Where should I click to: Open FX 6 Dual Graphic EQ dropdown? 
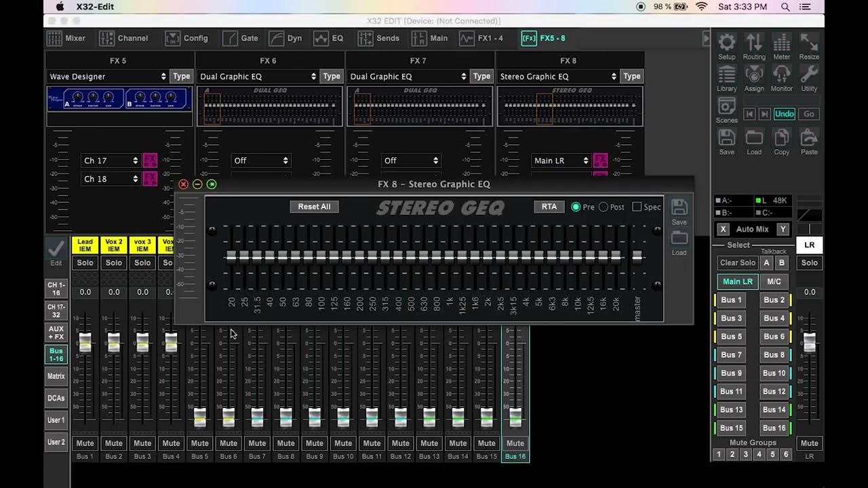pyautogui.click(x=258, y=77)
